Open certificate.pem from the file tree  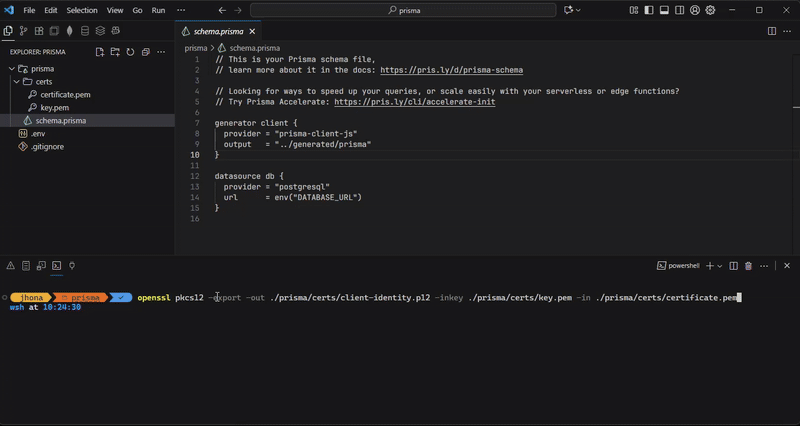click(x=65, y=95)
